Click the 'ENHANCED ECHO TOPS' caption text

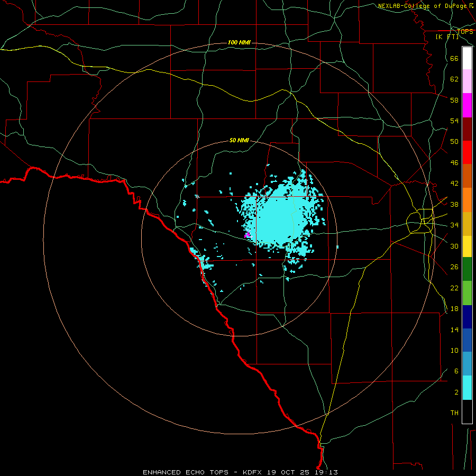tap(186, 472)
